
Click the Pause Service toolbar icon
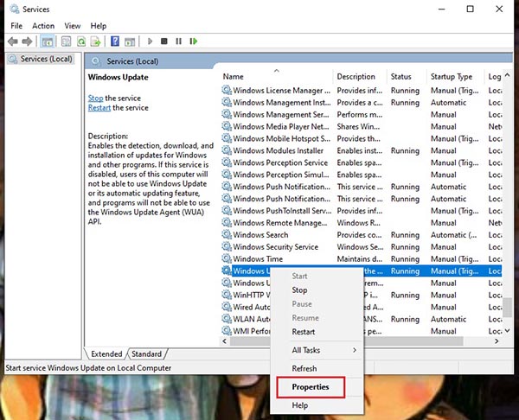tap(178, 41)
